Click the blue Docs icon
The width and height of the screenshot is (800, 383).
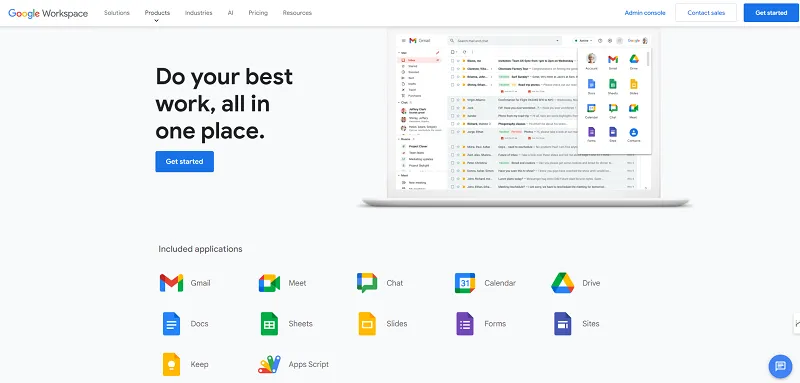coord(171,324)
